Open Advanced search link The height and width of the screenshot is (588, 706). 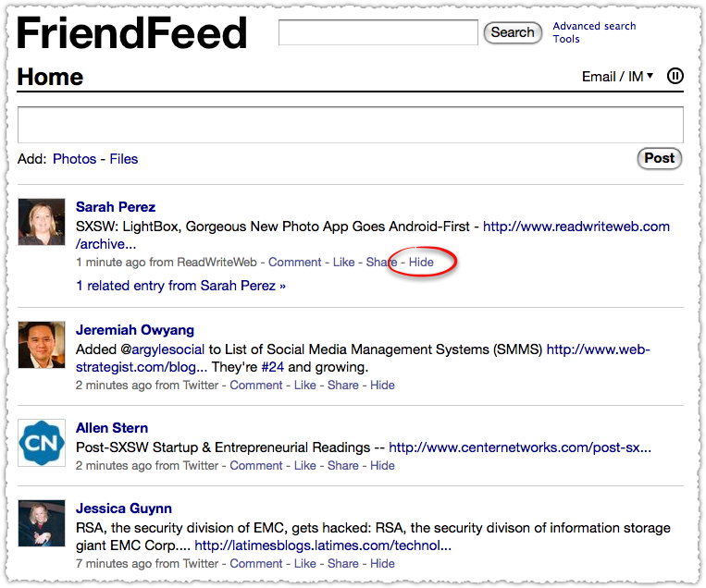pyautogui.click(x=594, y=26)
